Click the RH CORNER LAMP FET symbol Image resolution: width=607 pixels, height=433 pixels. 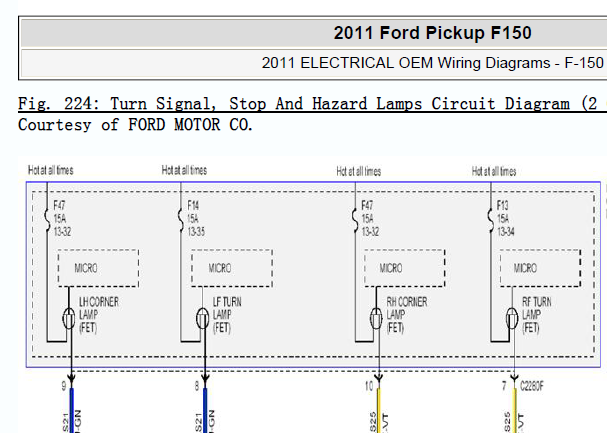click(376, 318)
